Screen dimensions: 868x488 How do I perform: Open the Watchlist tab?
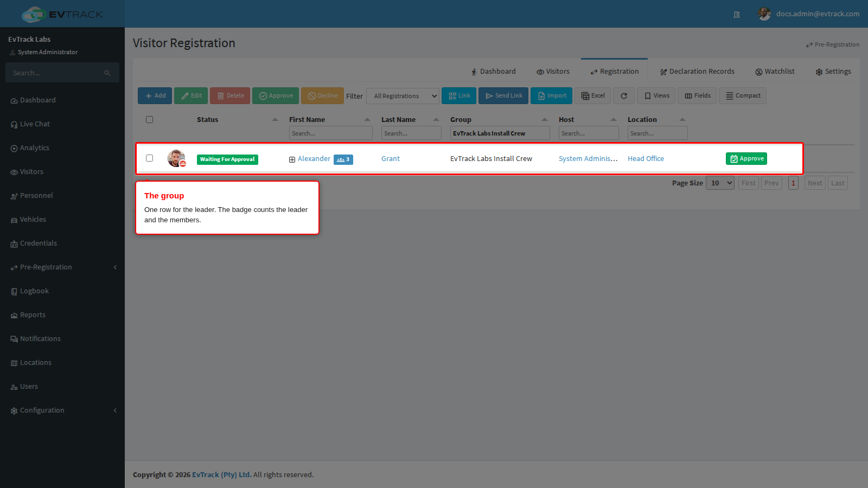775,72
